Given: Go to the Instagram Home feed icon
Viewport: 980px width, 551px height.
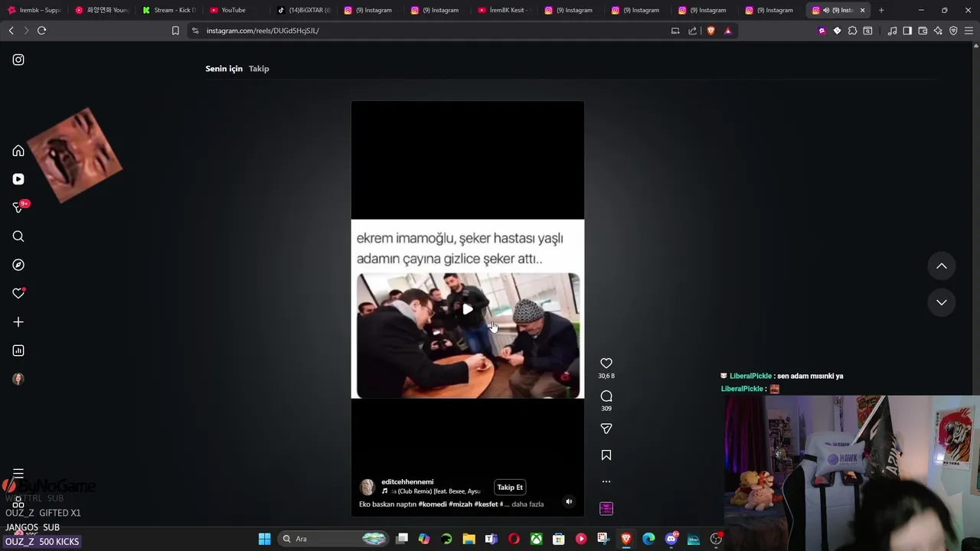Looking at the screenshot, I should pos(18,151).
